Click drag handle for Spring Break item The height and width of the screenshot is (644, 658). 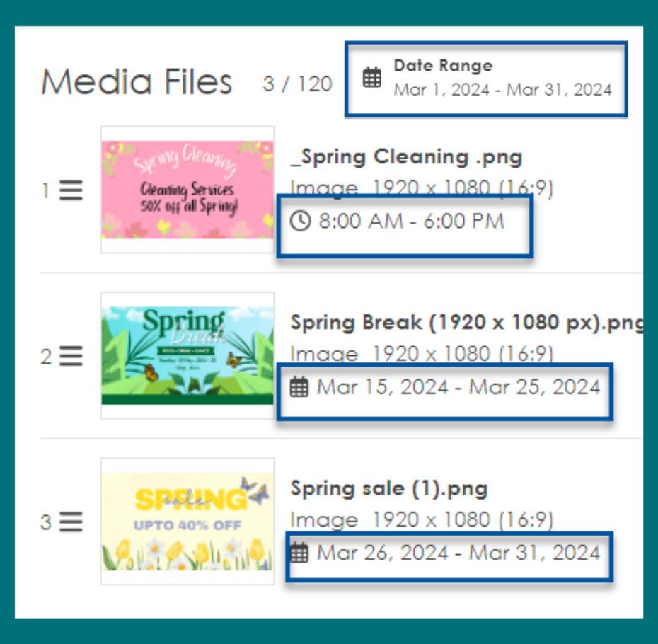71,356
